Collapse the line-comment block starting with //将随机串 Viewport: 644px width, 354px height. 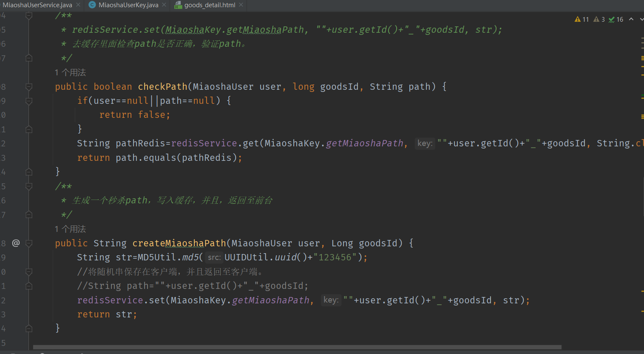point(29,271)
